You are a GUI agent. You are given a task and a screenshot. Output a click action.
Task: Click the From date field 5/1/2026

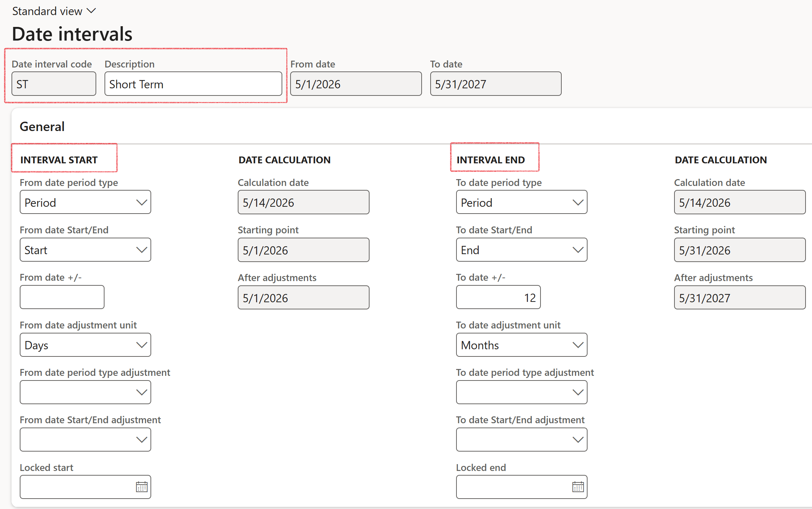356,84
